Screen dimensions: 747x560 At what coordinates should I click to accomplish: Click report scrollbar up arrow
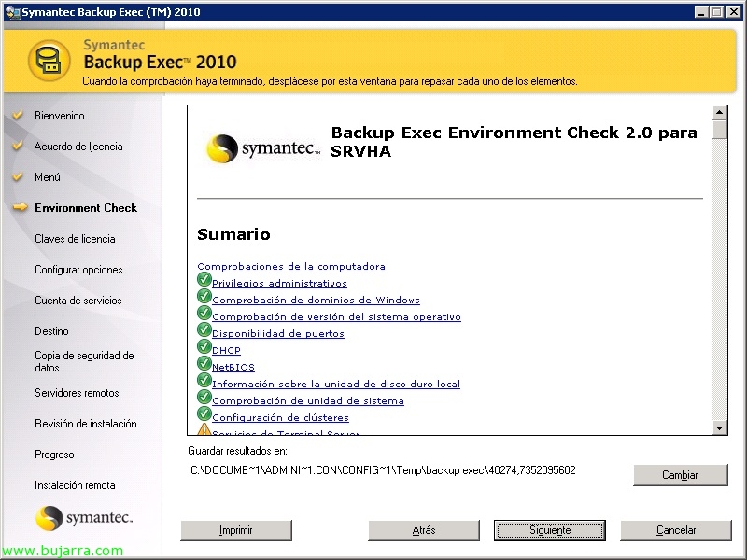tap(720, 113)
